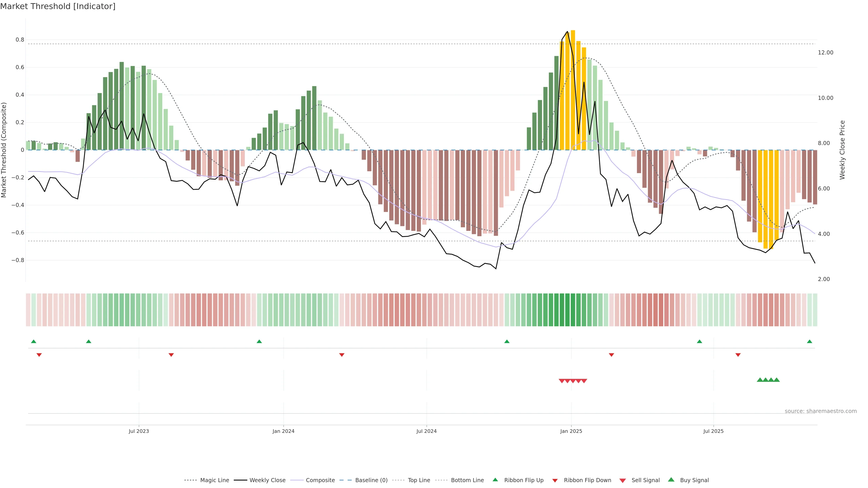The width and height of the screenshot is (868, 488).
Task: Click the Jan 2025 x-axis label
Action: [571, 431]
